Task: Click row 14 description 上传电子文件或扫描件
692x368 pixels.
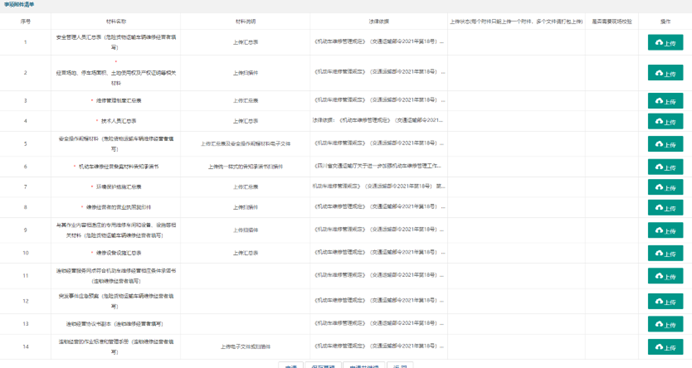Action: [x=245, y=347]
